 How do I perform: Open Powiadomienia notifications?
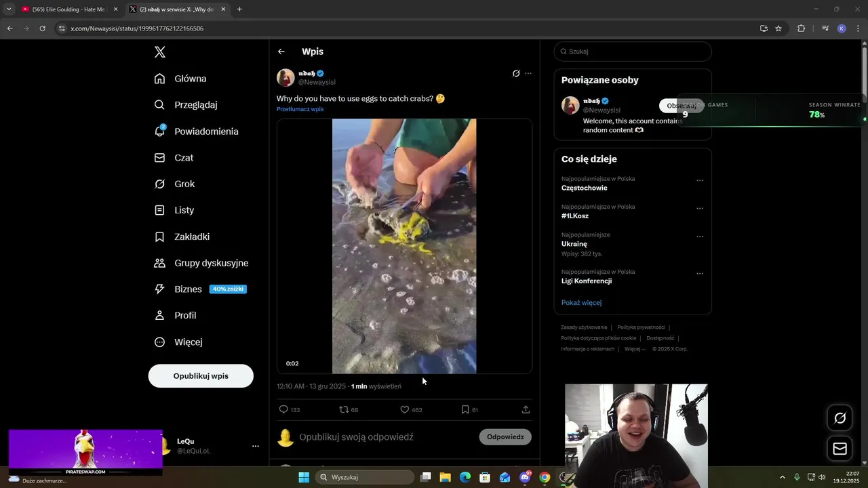coord(197,131)
